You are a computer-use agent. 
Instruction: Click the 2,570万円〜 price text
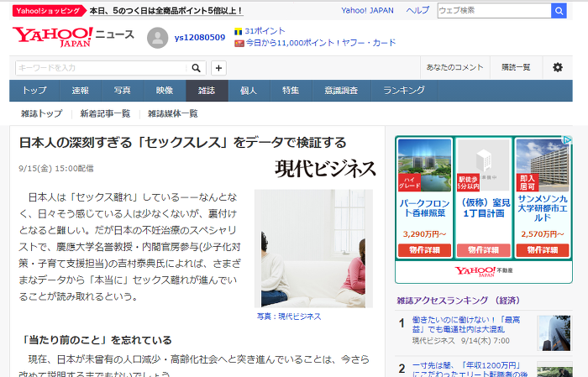point(543,234)
